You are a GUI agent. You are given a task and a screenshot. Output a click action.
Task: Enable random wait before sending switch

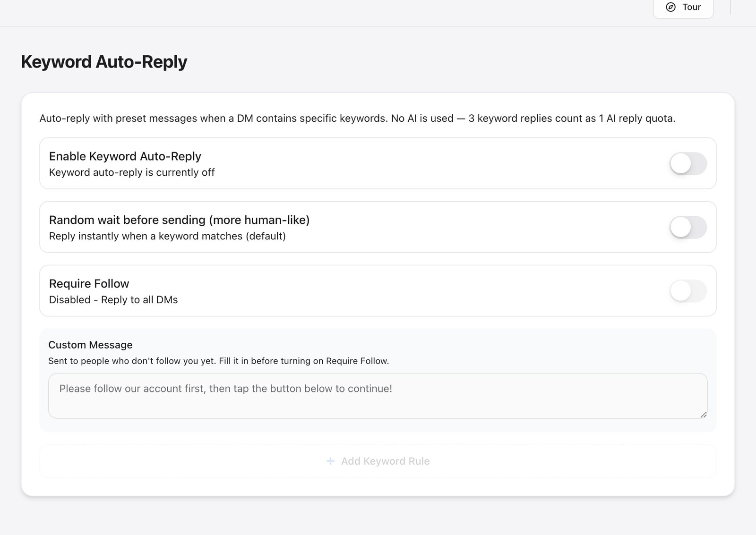click(x=688, y=227)
